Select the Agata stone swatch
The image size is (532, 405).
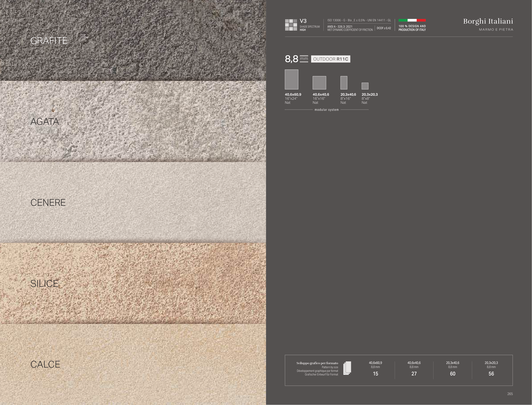coord(133,121)
